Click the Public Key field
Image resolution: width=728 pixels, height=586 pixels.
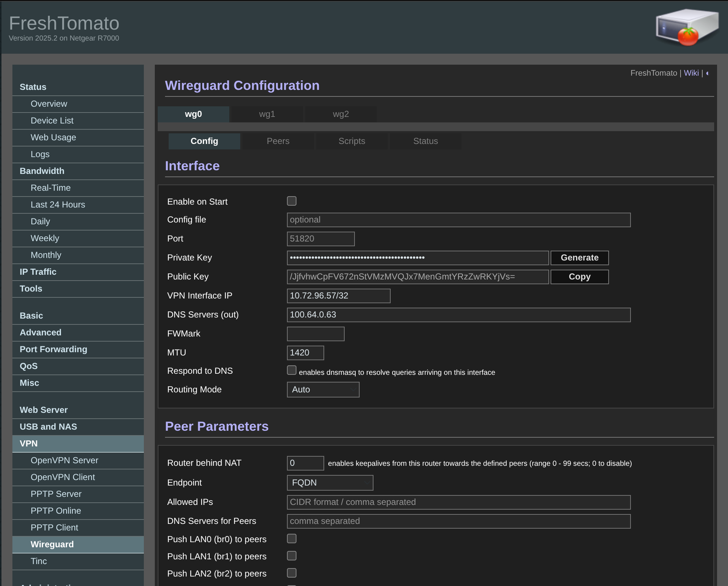[418, 277]
